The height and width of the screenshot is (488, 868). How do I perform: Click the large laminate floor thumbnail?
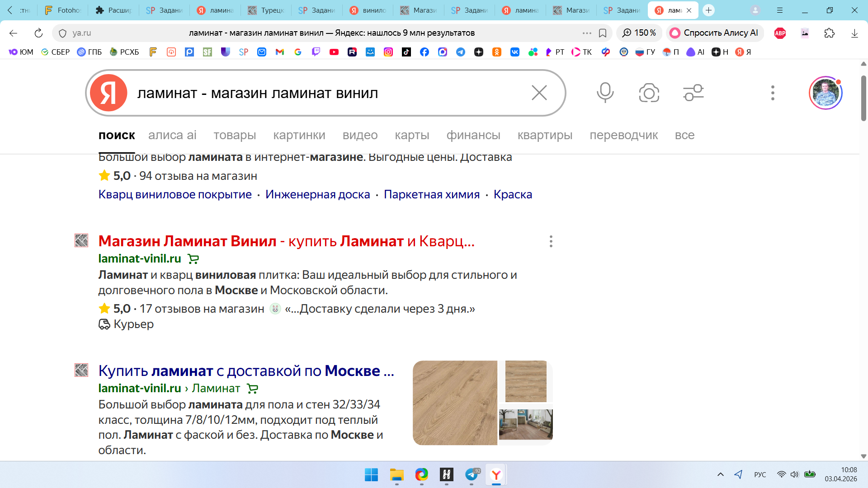(455, 403)
